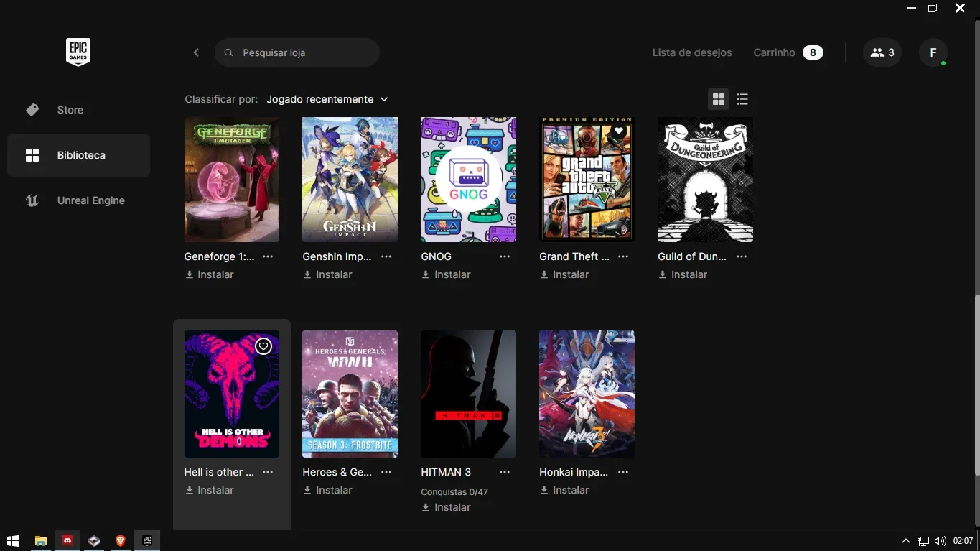Open File Explorer from the taskbar
This screenshot has width=980, height=551.
[x=41, y=540]
